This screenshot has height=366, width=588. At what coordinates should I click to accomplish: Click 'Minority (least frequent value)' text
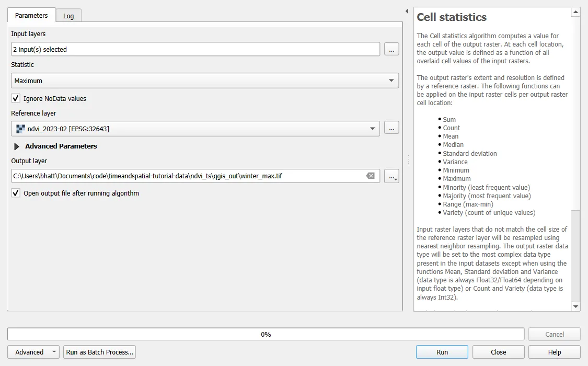click(x=487, y=188)
